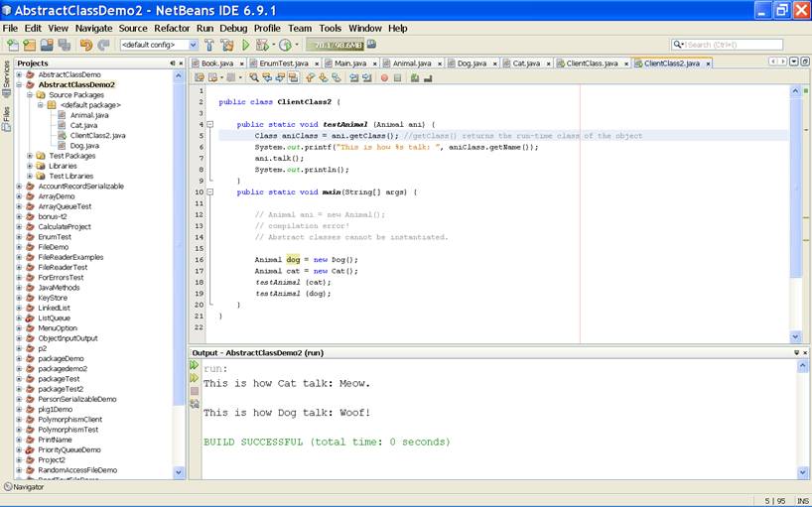
Task: Open Debug Main Project dropdown arrow
Action: [x=273, y=45]
